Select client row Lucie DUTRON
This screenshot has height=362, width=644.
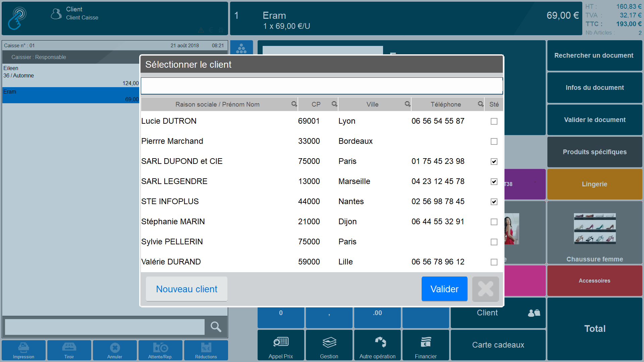[322, 121]
